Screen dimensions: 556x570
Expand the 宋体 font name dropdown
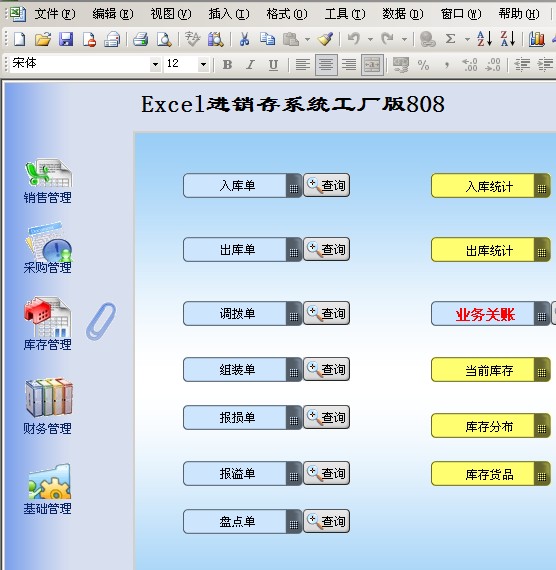pos(155,65)
